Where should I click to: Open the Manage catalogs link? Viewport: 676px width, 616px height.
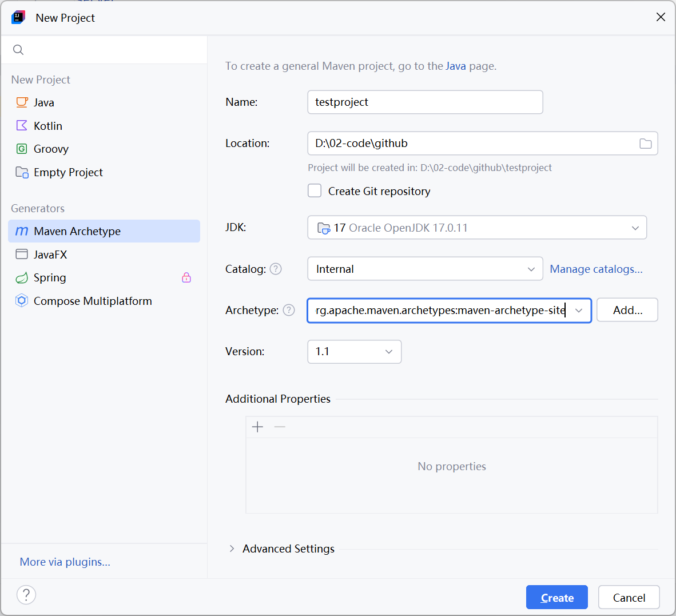(x=596, y=269)
